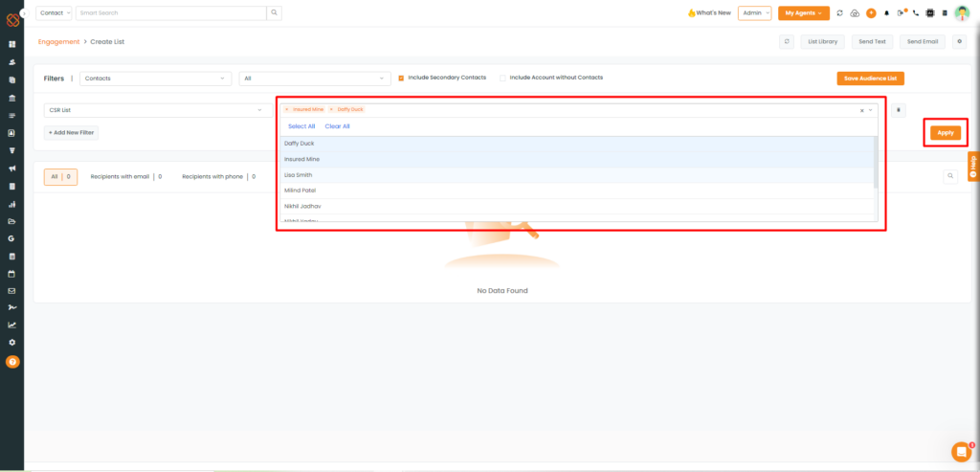Remove the Insured Mine selected tag

click(x=287, y=109)
